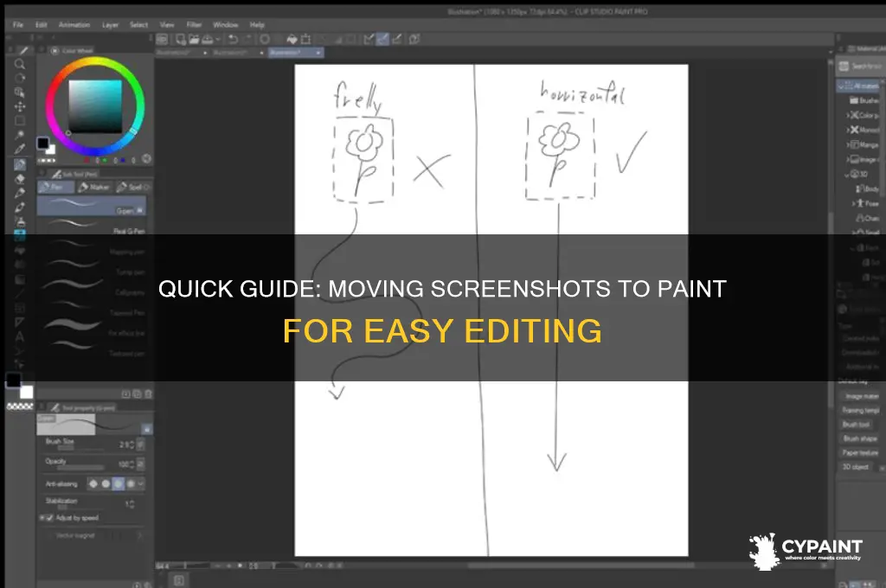This screenshot has width=886, height=588.
Task: Click the Scale/Rotate transform icon
Action: click(305, 39)
